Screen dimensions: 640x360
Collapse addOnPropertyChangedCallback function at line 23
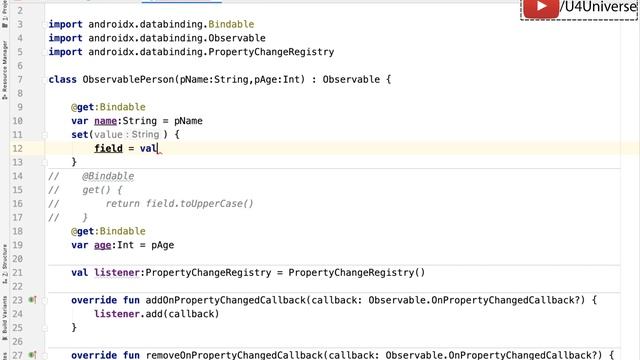point(44,300)
